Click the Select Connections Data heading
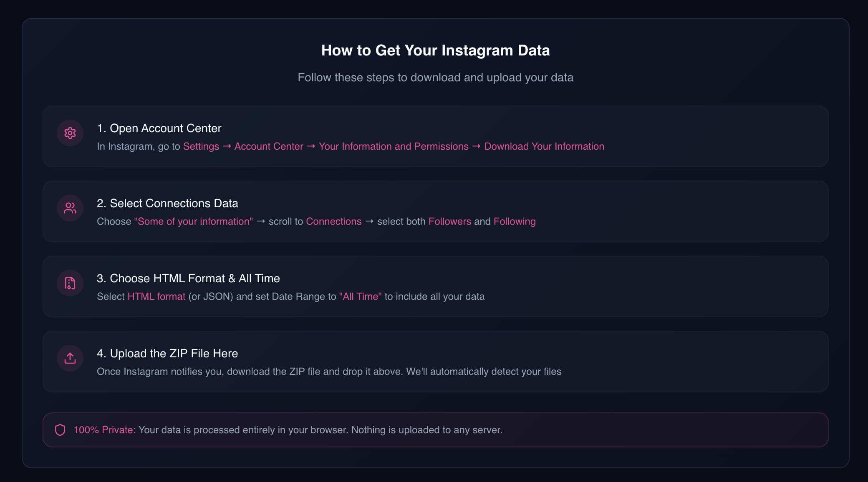Image resolution: width=868 pixels, height=482 pixels. (167, 203)
